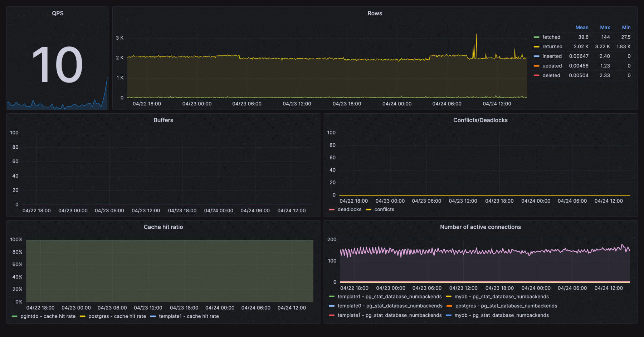Select the Number of active connections title

(480, 227)
